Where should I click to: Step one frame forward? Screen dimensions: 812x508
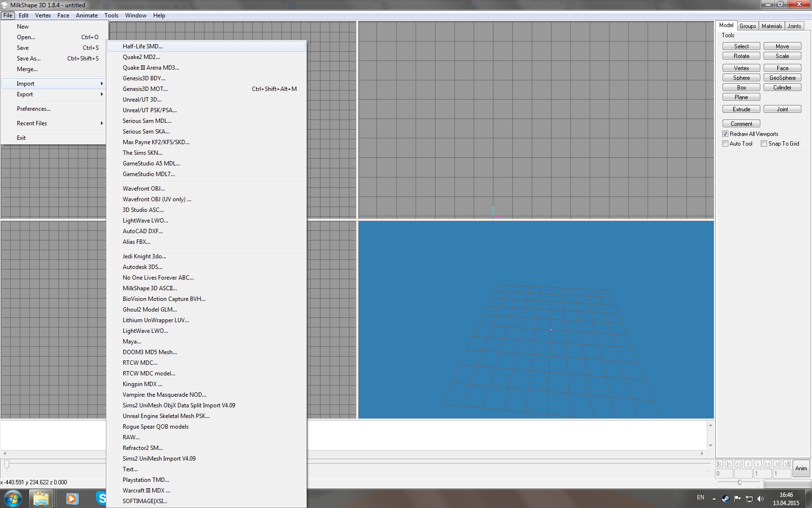[758, 463]
